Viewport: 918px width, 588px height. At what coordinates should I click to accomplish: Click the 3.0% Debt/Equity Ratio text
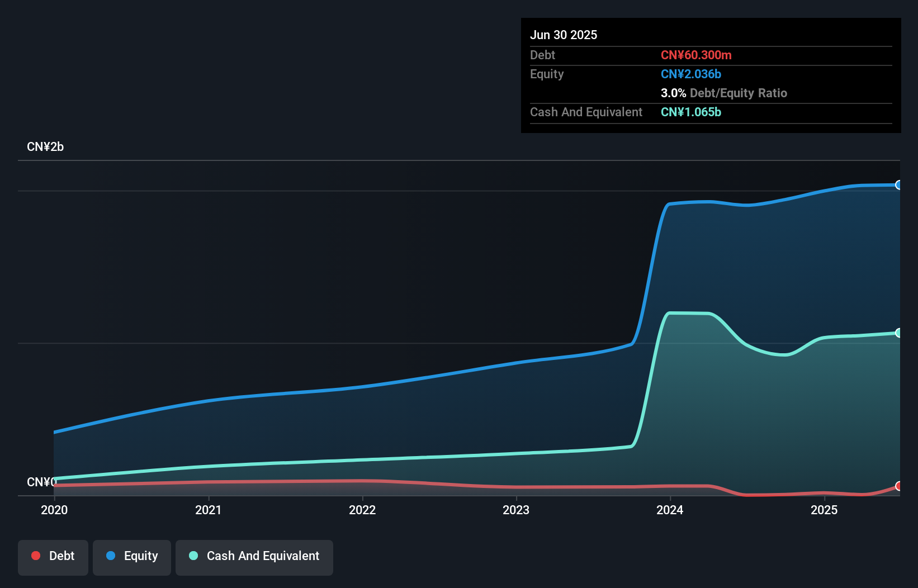click(724, 93)
